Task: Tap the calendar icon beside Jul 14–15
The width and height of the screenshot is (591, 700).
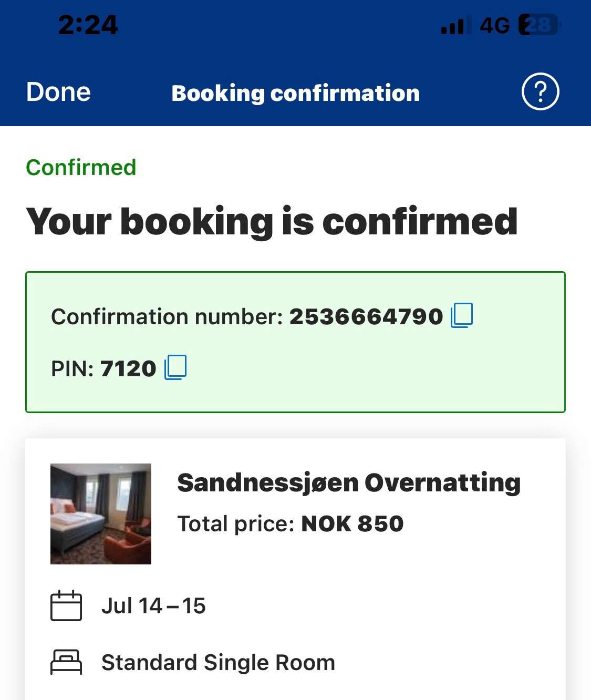Action: pyautogui.click(x=66, y=606)
